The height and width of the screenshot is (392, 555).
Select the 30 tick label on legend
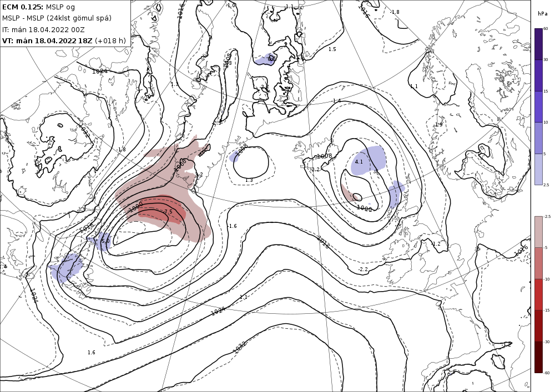click(546, 60)
